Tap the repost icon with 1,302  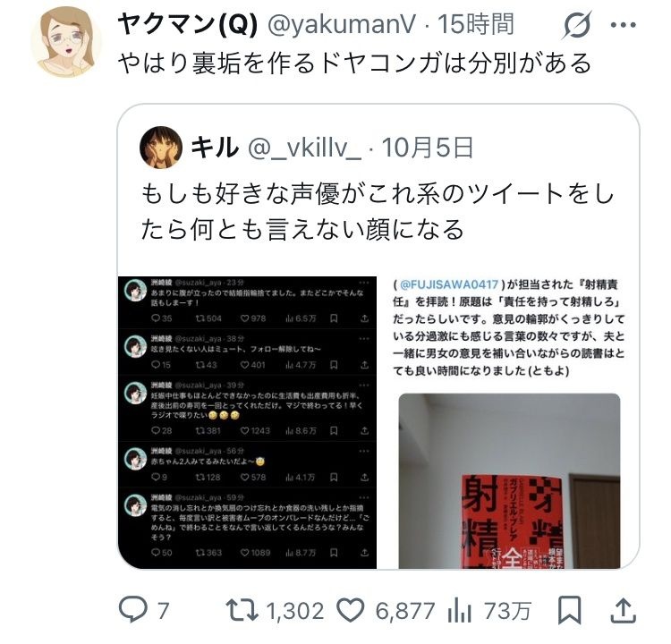coord(242,610)
